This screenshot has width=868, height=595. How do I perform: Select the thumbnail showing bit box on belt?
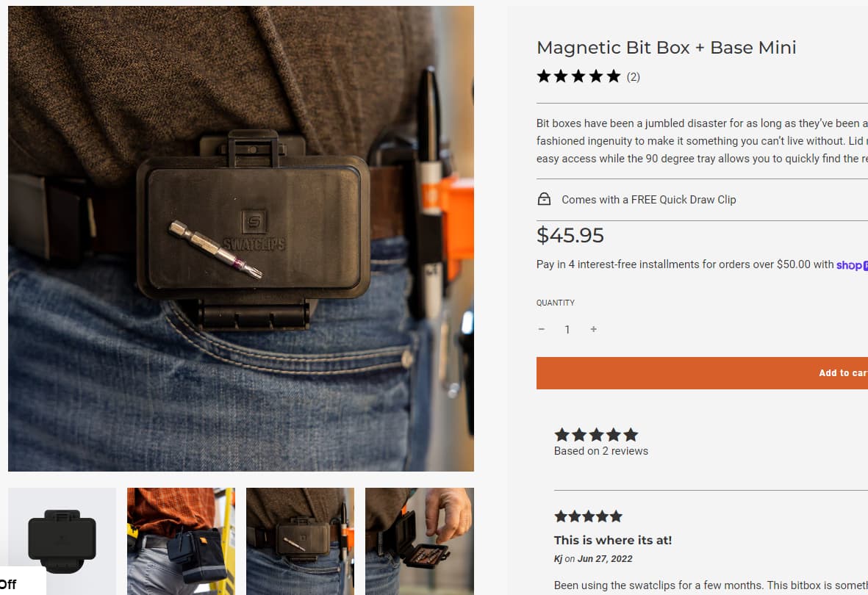pos(300,541)
